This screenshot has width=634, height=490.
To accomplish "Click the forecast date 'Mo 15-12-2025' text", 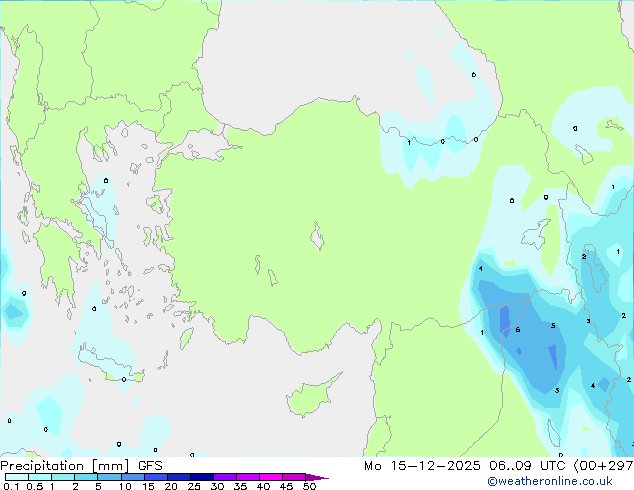I will [x=422, y=466].
